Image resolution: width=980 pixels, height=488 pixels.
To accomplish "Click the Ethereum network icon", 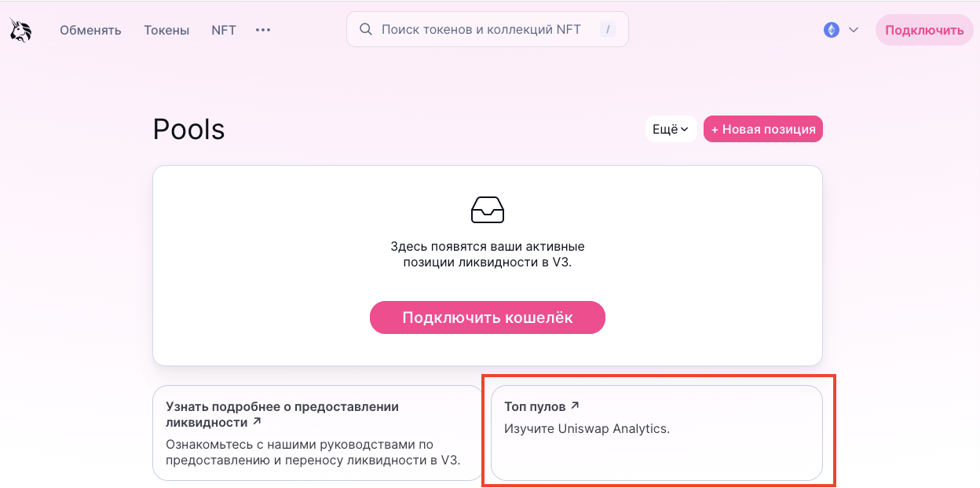I will point(832,30).
